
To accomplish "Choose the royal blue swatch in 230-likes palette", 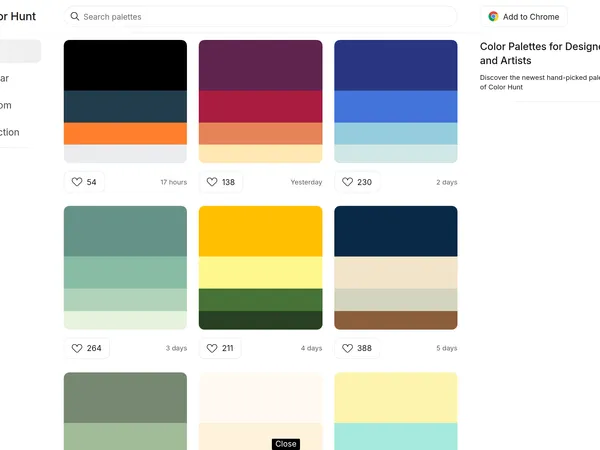I will coord(396,107).
